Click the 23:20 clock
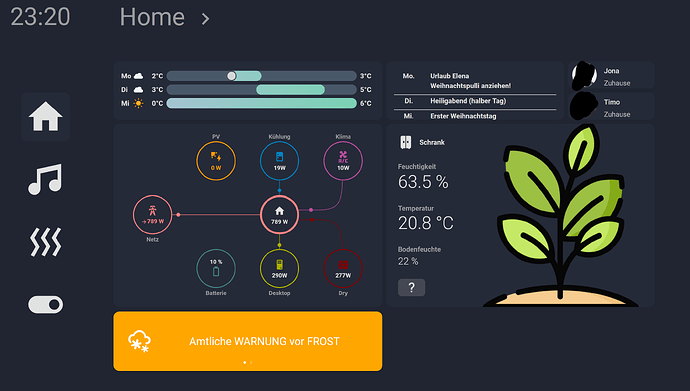The height and width of the screenshot is (391, 690). click(x=40, y=17)
